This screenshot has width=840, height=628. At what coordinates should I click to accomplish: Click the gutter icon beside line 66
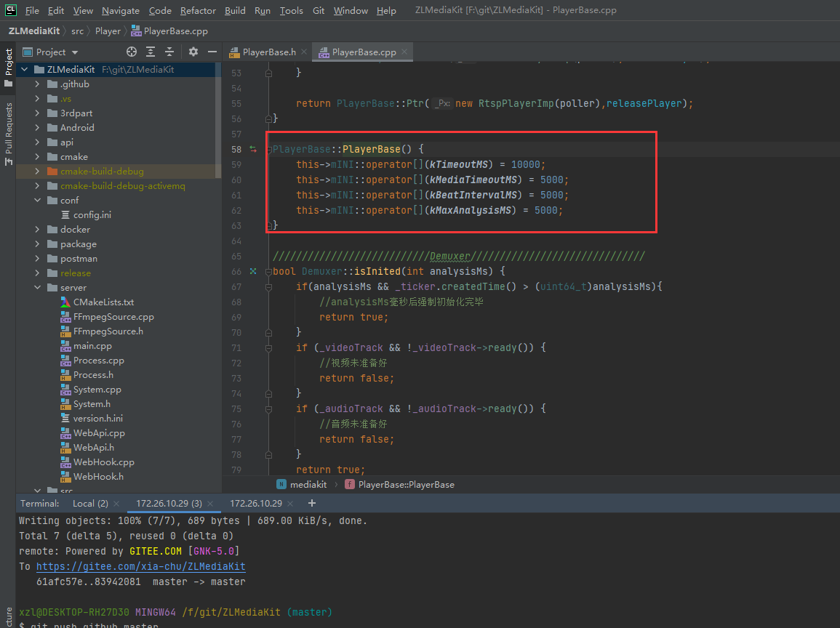coord(253,271)
